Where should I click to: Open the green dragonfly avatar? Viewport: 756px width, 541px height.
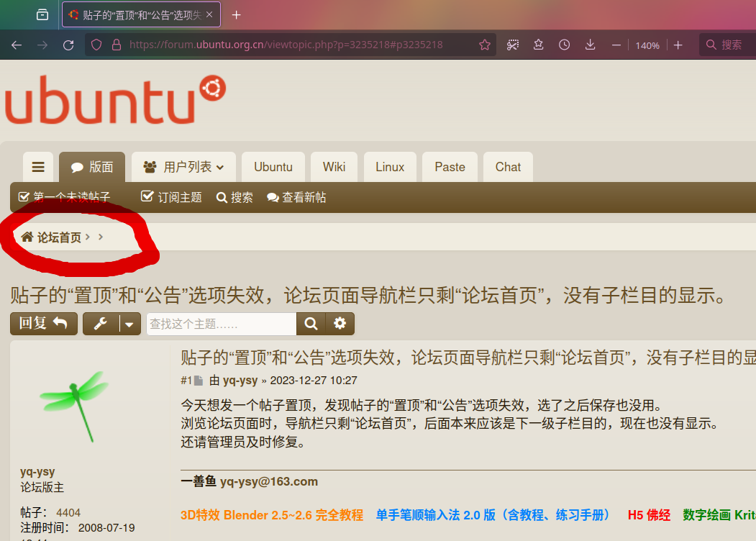(75, 406)
